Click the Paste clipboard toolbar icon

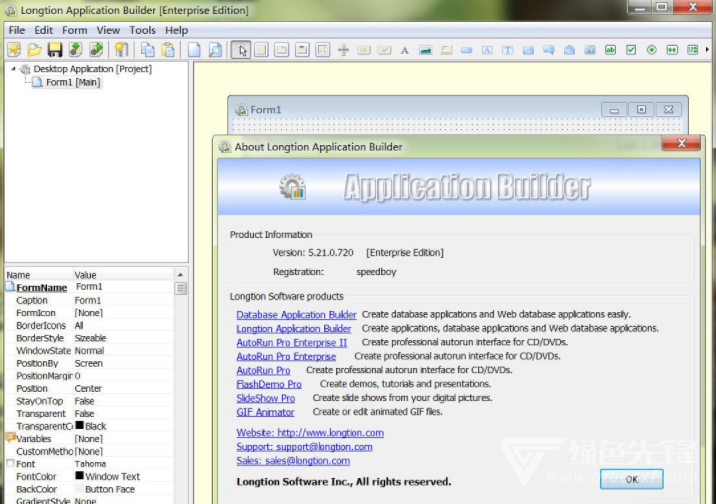point(167,49)
